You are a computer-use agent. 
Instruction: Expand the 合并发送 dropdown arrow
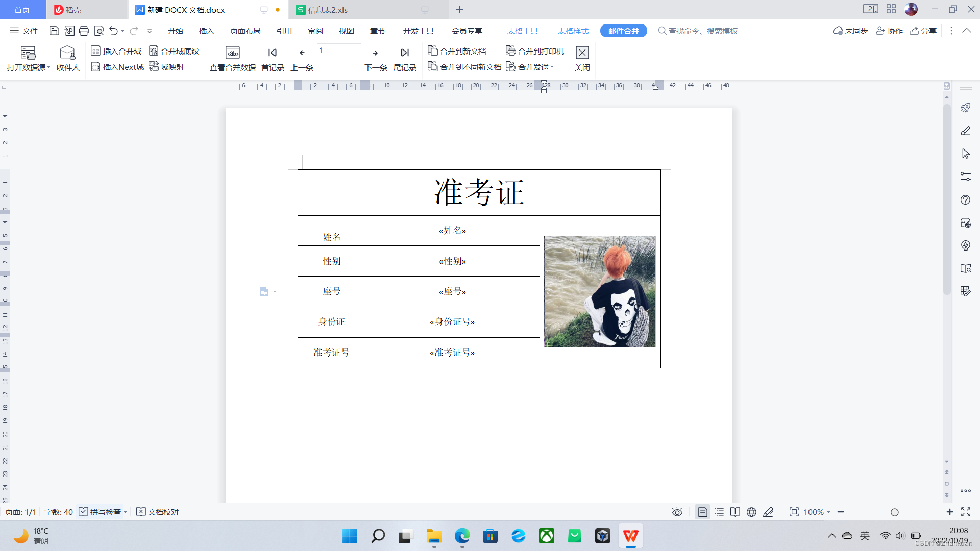tap(552, 67)
